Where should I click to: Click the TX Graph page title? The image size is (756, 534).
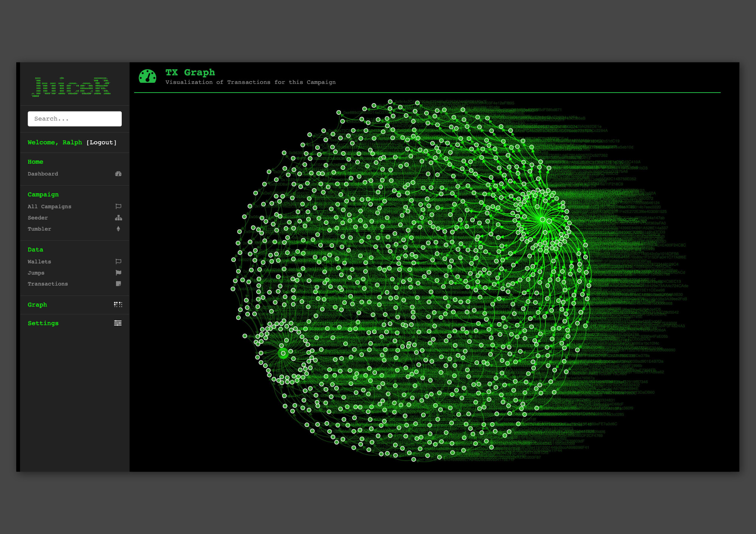pos(190,72)
